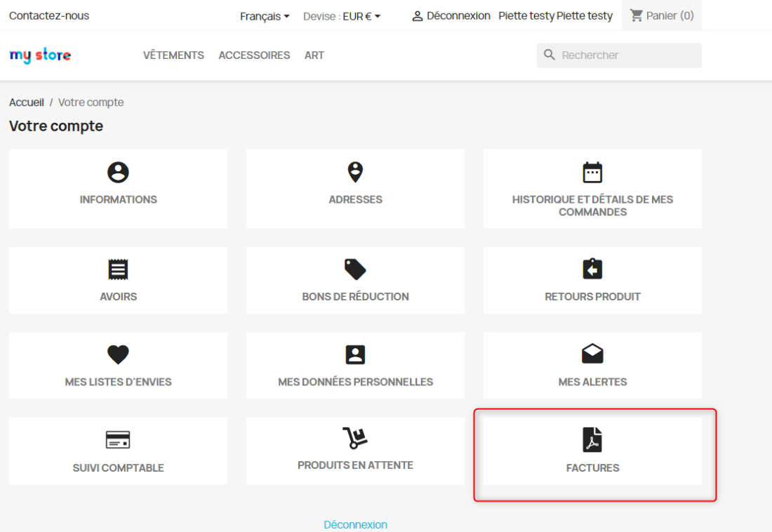This screenshot has height=532, width=772.
Task: Click the Rechercher search field
Action: click(x=619, y=55)
